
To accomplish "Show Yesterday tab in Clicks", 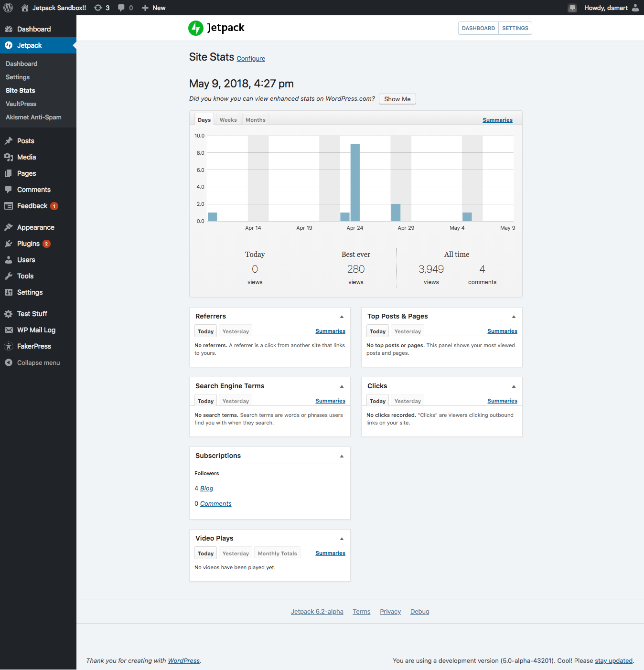I will [x=408, y=401].
